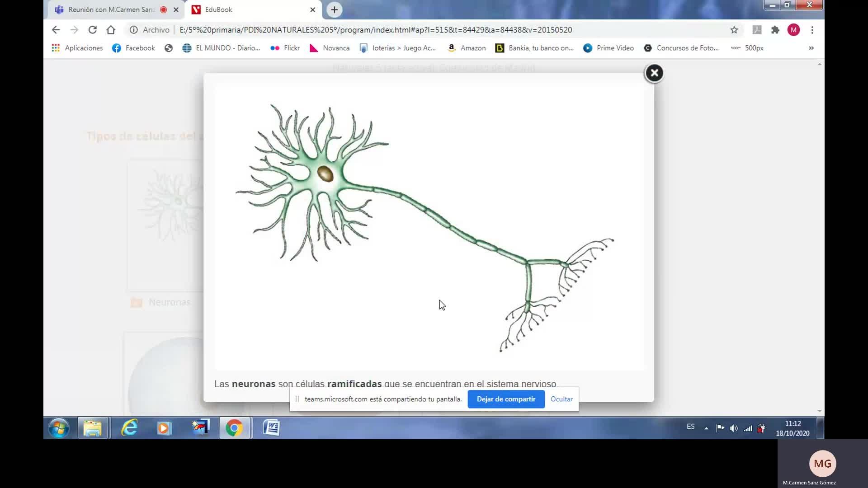Open the Chrome extensions puzzle icon
Viewport: 868px width, 488px height.
tap(775, 30)
